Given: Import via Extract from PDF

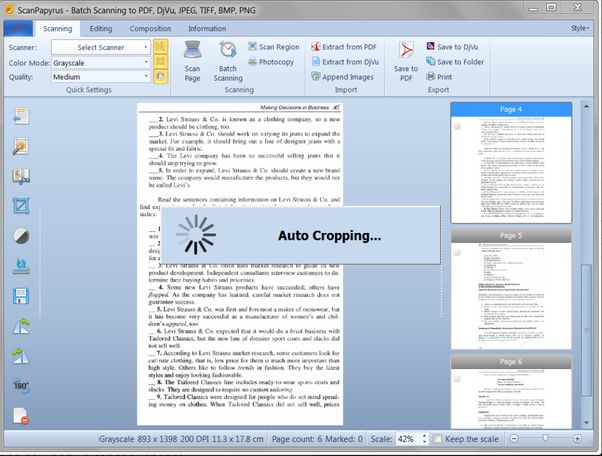Looking at the screenshot, I should point(344,47).
